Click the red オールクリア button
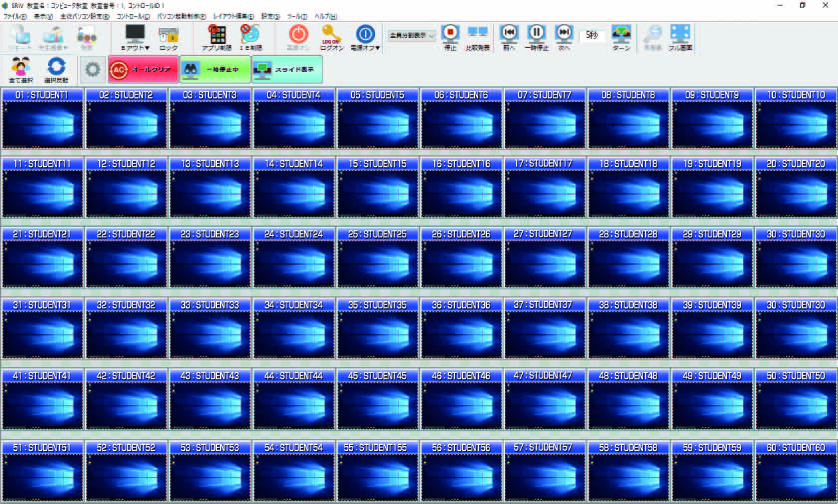The height and width of the screenshot is (504, 838). 143,69
